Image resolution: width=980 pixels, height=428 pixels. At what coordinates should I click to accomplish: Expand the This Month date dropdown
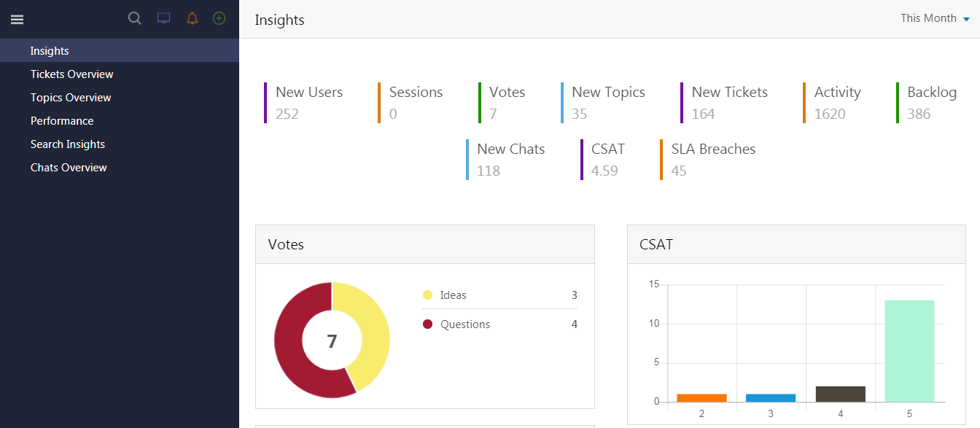point(935,18)
